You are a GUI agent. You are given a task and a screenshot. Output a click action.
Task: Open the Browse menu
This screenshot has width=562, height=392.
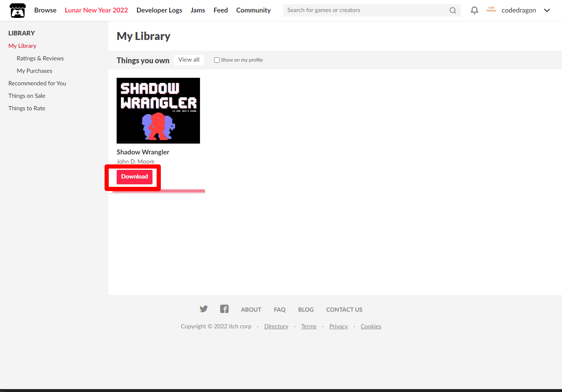coord(45,10)
